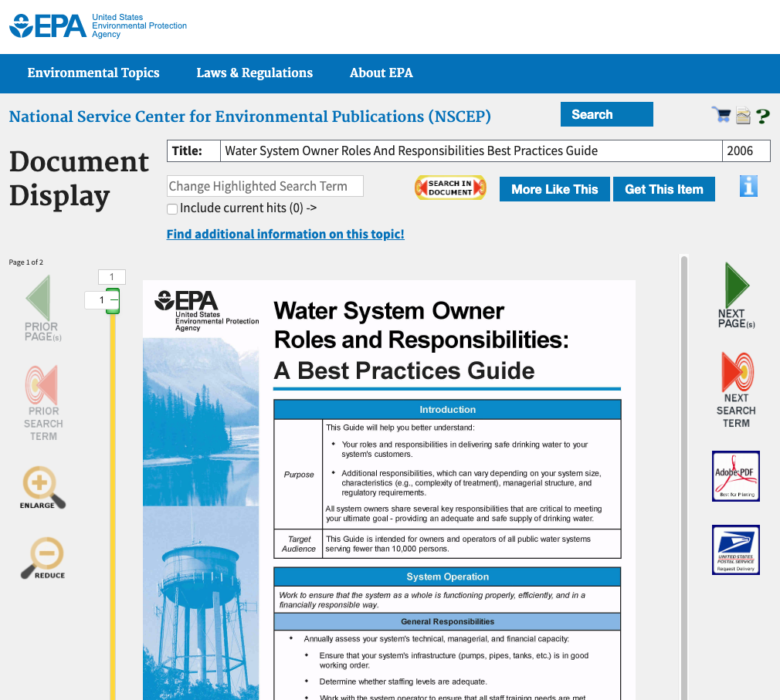Click the 'Page 1 of 2' text
Viewport: 780px width, 700px height.
25,262
